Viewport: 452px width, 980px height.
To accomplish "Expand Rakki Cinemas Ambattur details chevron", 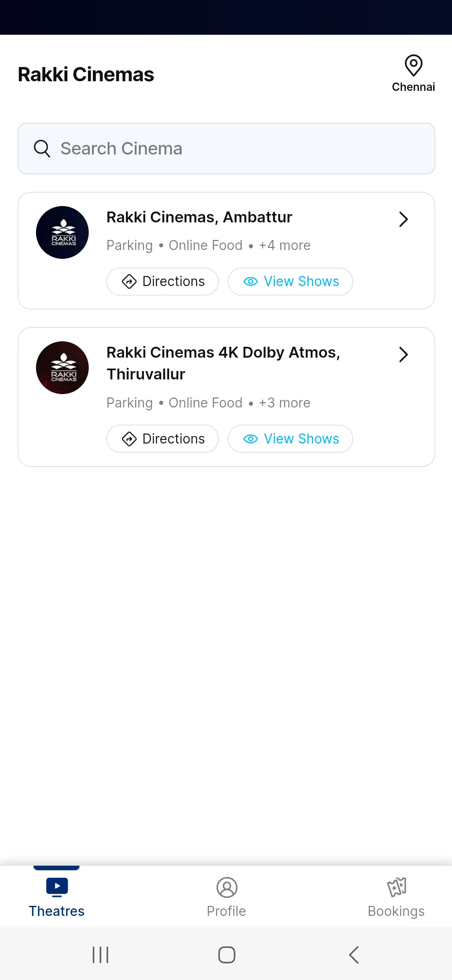I will pyautogui.click(x=403, y=219).
